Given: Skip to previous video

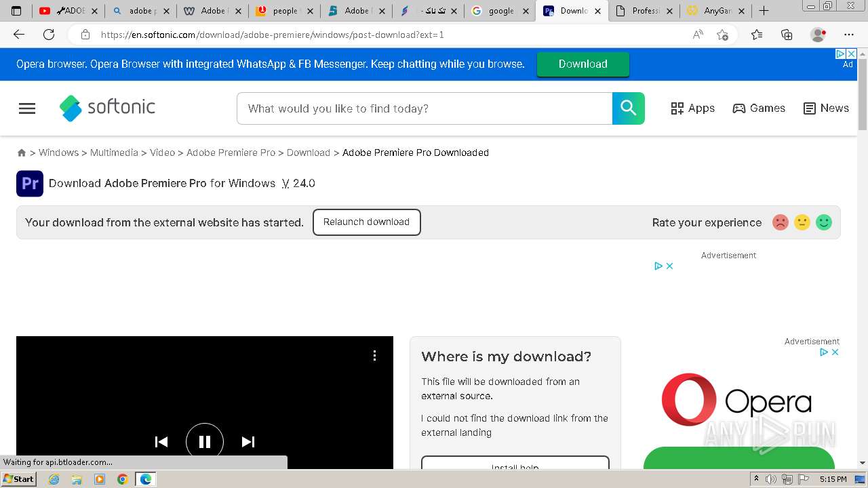Looking at the screenshot, I should click(x=161, y=442).
